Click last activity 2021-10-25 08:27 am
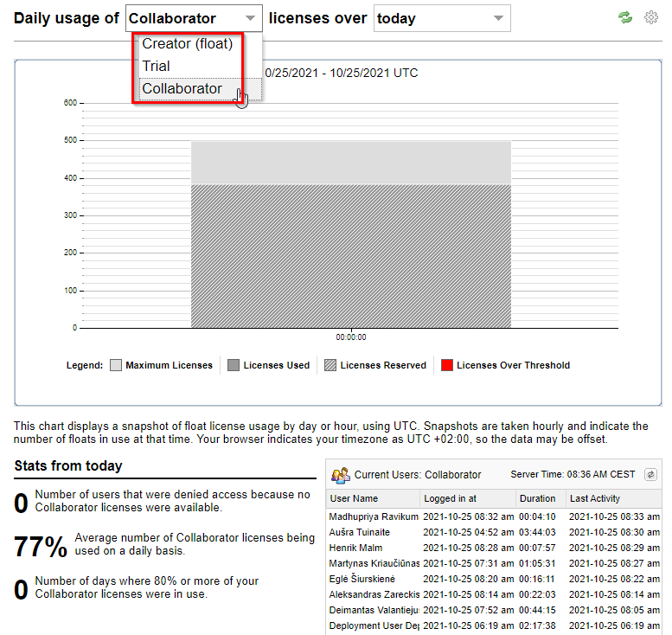The height and width of the screenshot is (635, 672). pyautogui.click(x=614, y=563)
